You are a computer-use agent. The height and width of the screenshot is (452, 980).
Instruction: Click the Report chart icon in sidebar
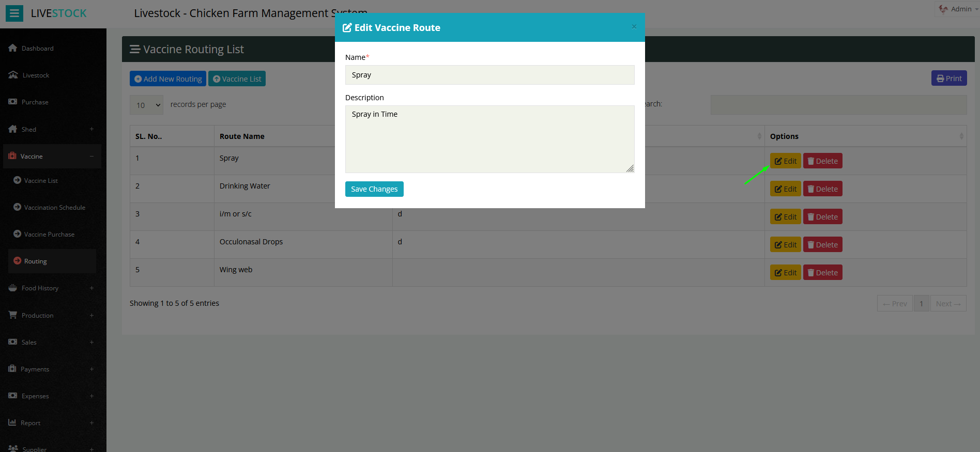pos(12,423)
